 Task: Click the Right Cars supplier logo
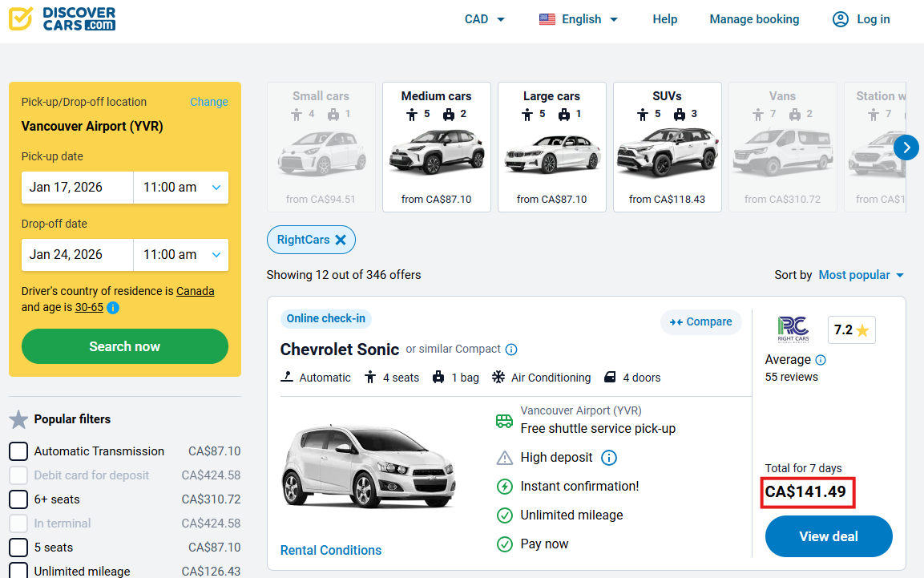(x=793, y=329)
